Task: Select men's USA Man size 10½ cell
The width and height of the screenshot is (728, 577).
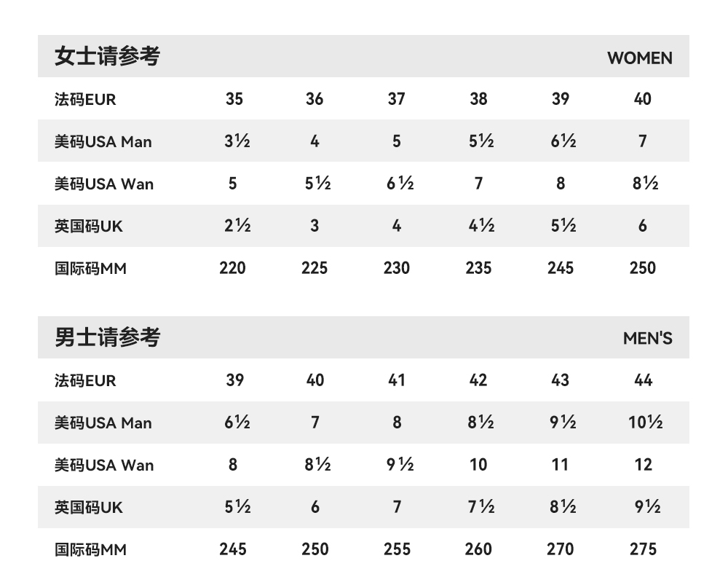Action: [645, 423]
